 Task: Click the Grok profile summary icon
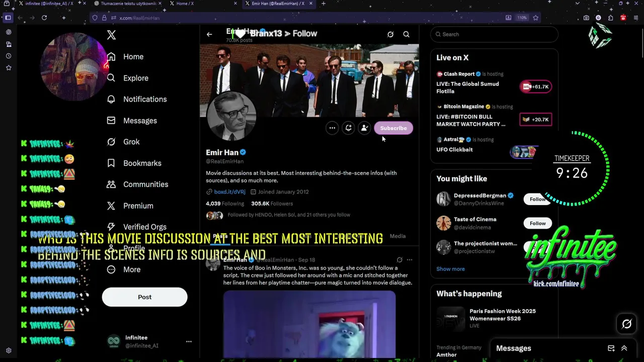click(x=390, y=34)
